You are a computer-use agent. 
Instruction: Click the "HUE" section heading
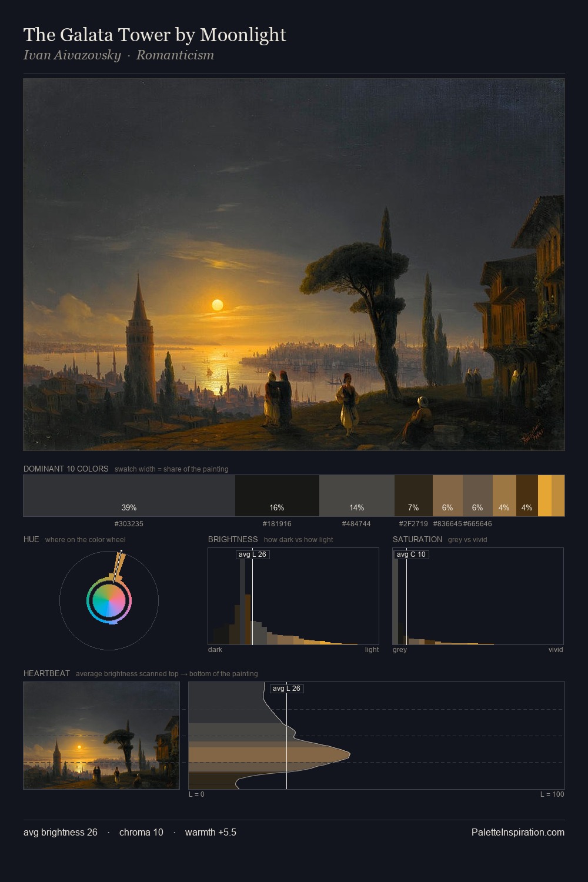click(31, 539)
